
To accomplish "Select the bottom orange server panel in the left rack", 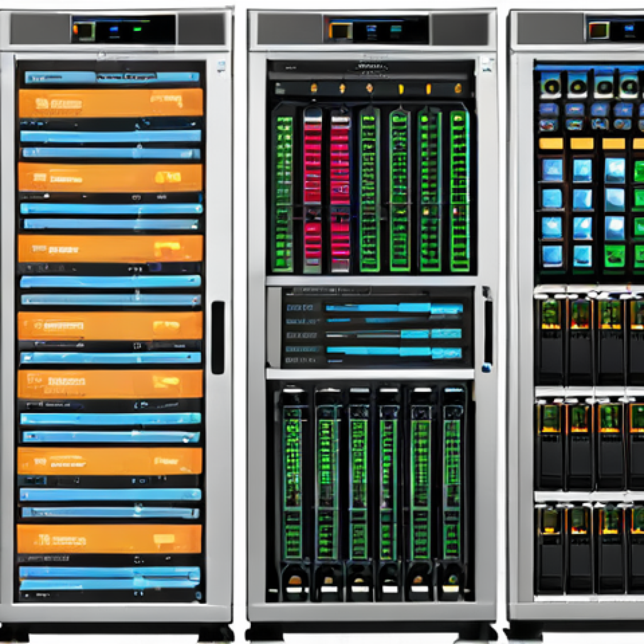I will pos(109,538).
